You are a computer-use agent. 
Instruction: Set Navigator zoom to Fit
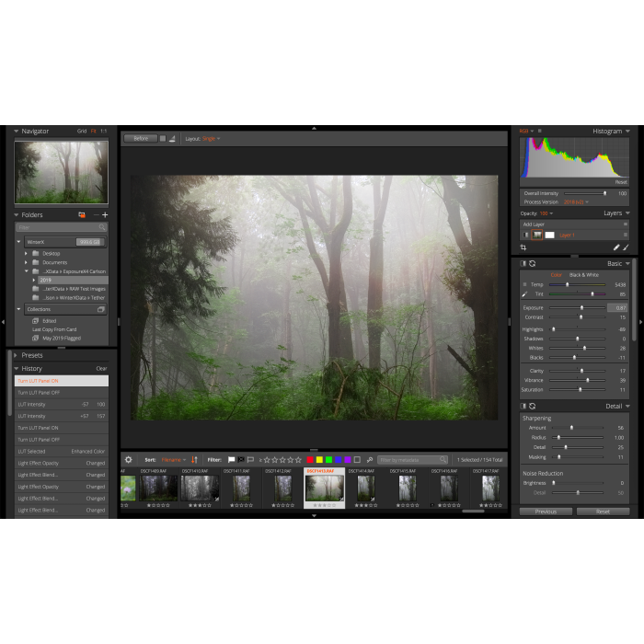click(94, 131)
